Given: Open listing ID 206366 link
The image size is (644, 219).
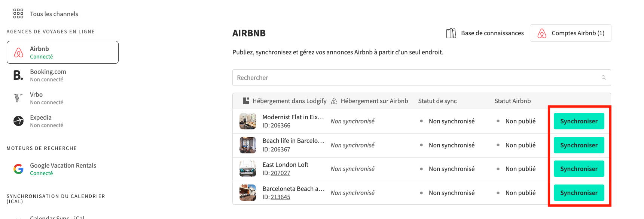Looking at the screenshot, I should coord(280,125).
